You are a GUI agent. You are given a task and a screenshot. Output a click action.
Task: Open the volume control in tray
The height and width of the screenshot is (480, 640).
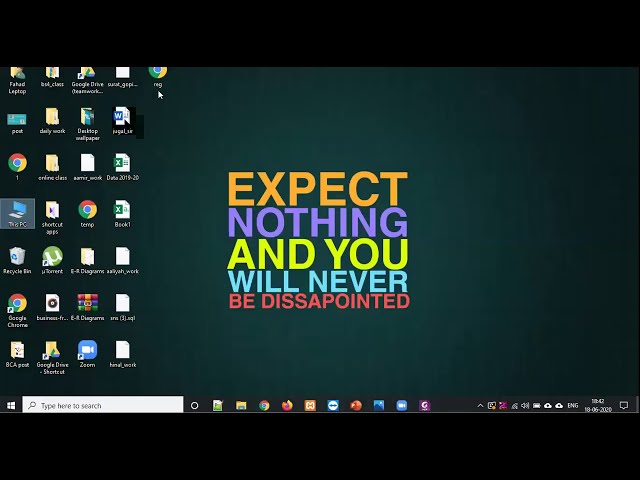[x=525, y=405]
